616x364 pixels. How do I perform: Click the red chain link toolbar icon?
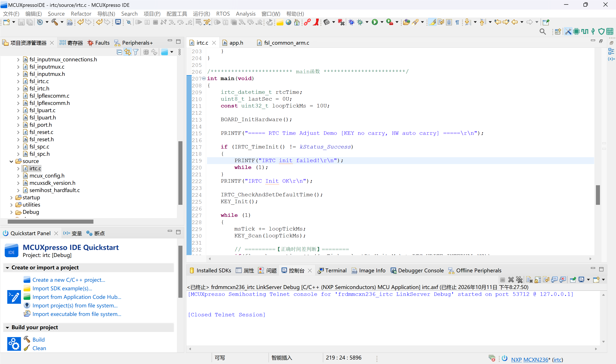307,22
